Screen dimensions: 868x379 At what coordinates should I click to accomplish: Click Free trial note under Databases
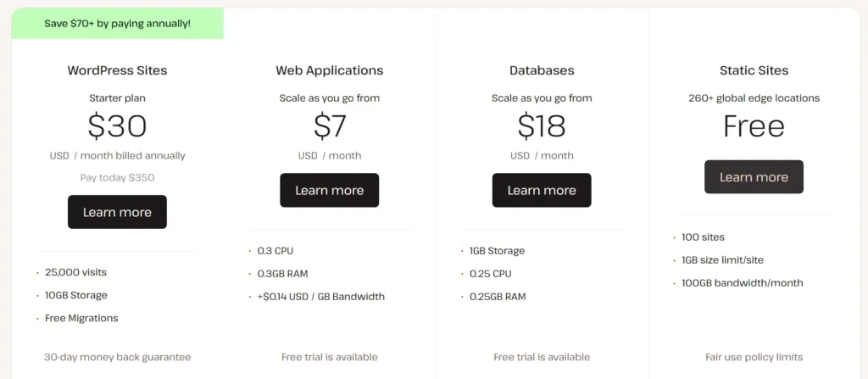(x=542, y=357)
